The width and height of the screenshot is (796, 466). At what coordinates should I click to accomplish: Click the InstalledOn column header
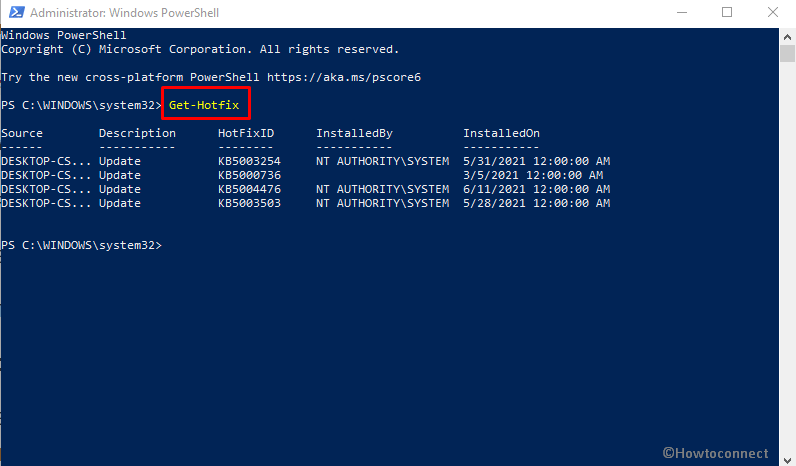coord(501,133)
